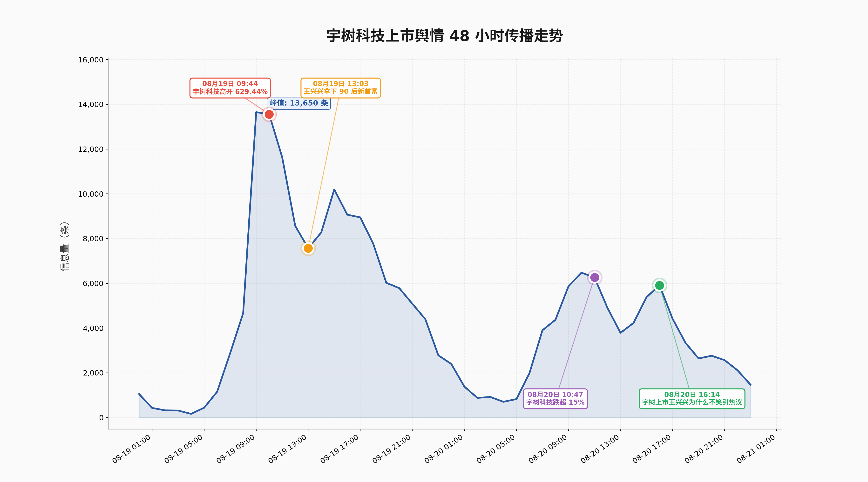
Task: Click the y-axis tick '4,000'
Action: click(x=93, y=328)
